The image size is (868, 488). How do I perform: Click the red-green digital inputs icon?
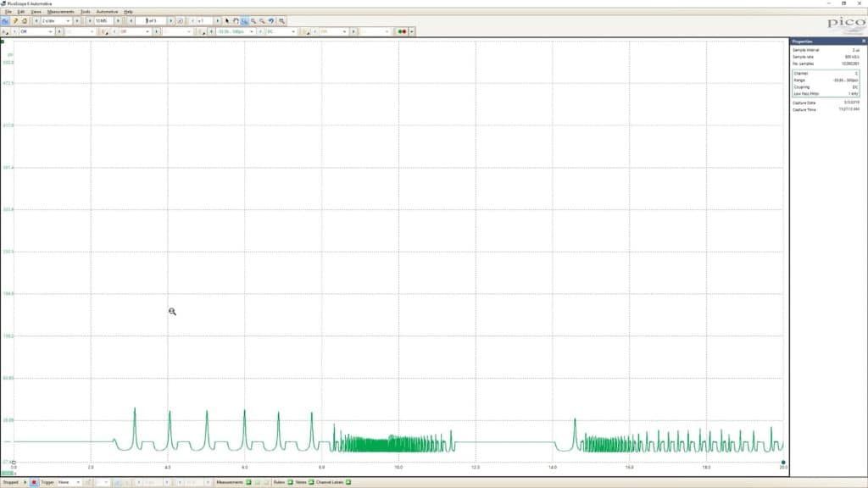click(x=403, y=31)
